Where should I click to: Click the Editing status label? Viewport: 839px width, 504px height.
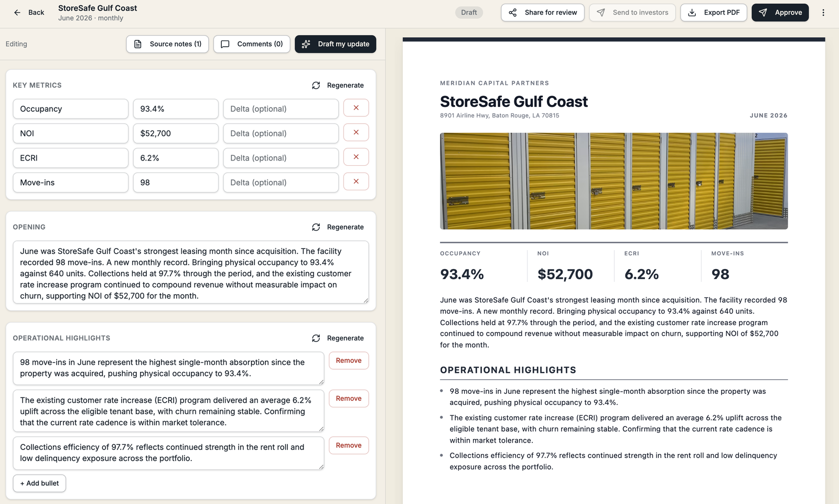tap(16, 44)
